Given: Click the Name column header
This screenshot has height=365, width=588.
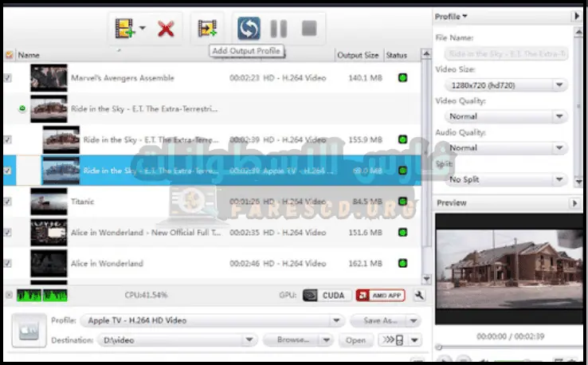Looking at the screenshot, I should point(29,56).
